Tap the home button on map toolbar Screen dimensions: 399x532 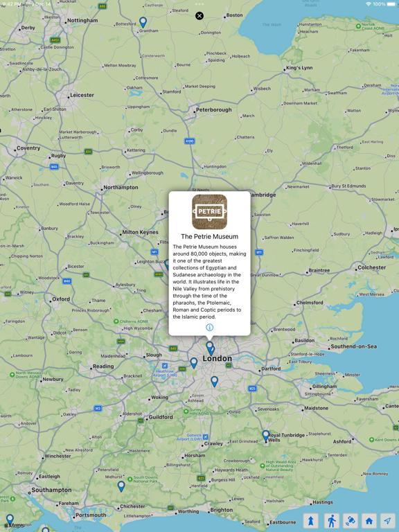pos(369,521)
